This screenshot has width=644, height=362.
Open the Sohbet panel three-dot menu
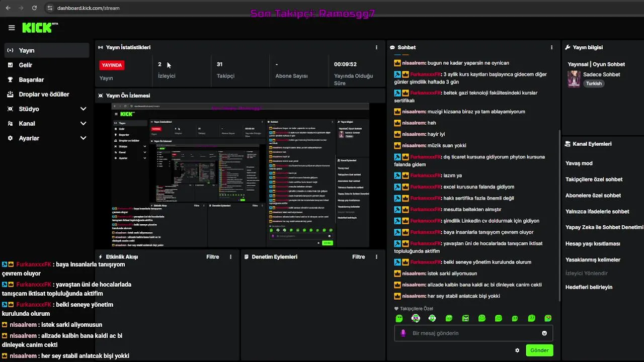(551, 47)
